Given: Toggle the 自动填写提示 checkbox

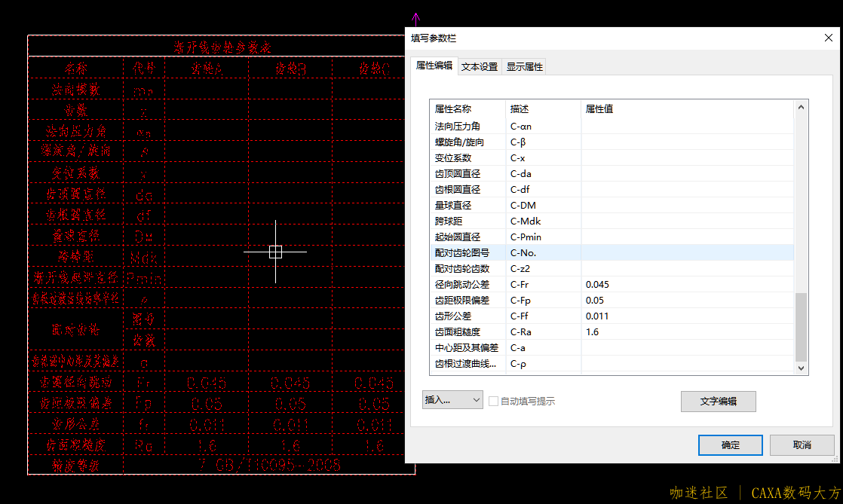Looking at the screenshot, I should tap(494, 401).
